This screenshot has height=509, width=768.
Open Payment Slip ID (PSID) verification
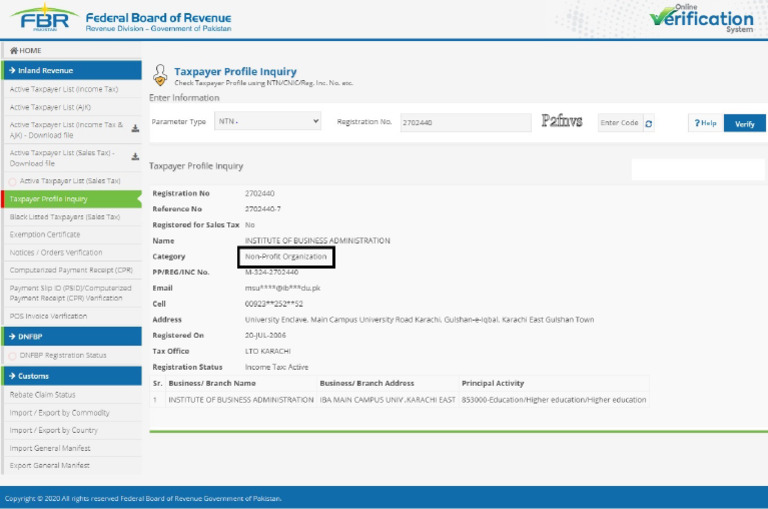pyautogui.click(x=71, y=293)
